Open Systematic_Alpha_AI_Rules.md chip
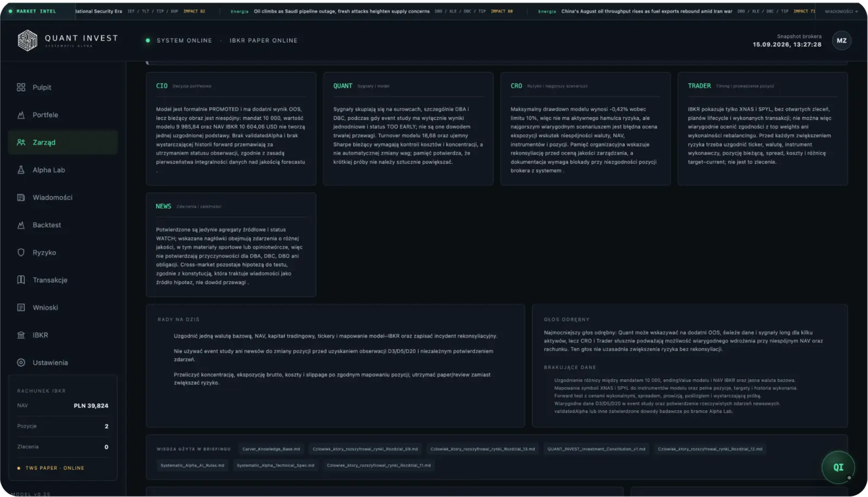868x497 pixels. [192, 466]
